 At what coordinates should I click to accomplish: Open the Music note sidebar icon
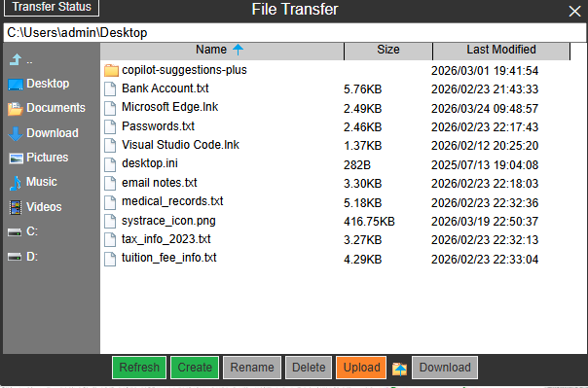click(x=16, y=183)
